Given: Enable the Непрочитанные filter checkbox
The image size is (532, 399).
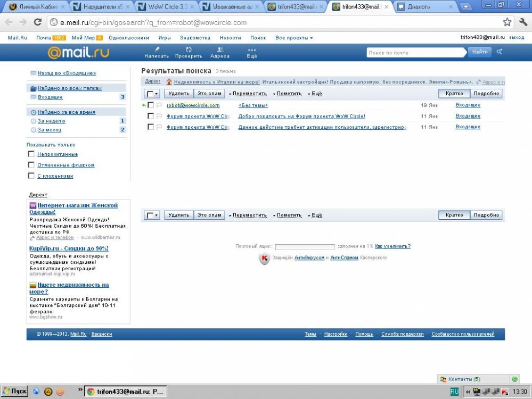Looking at the screenshot, I should tap(31, 154).
